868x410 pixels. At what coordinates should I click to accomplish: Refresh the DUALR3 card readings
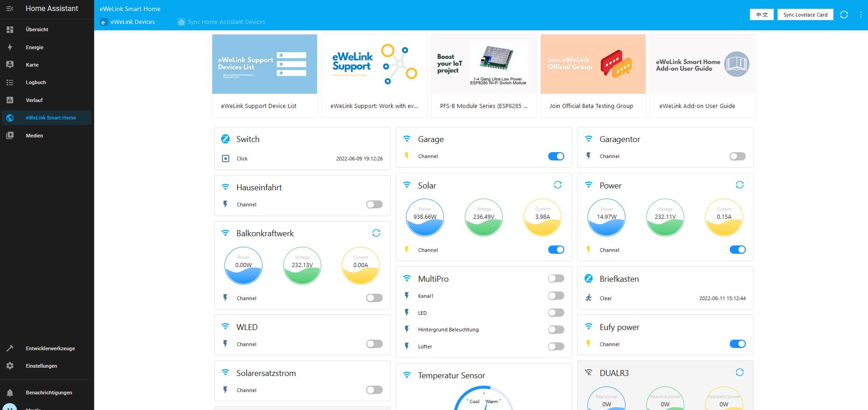click(x=739, y=372)
